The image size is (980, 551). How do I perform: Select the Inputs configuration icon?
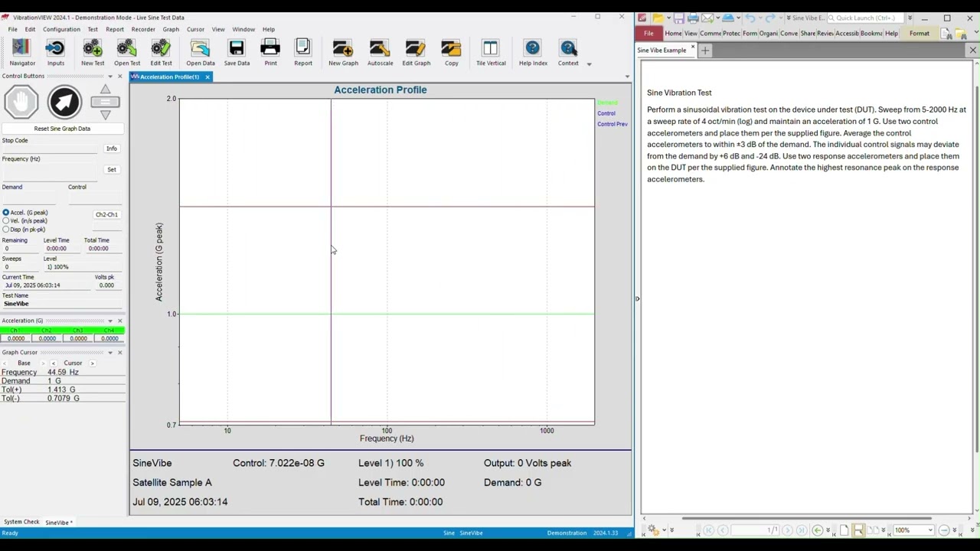coord(54,54)
